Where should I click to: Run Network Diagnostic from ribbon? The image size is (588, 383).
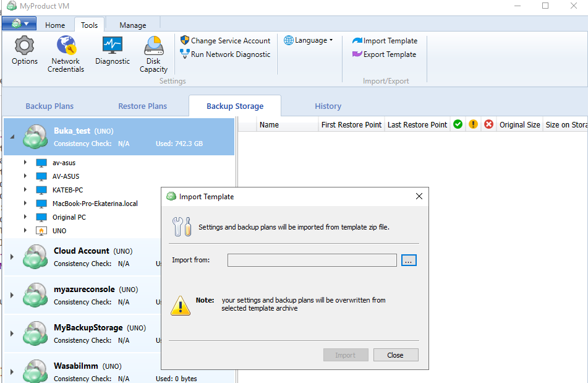tap(225, 54)
